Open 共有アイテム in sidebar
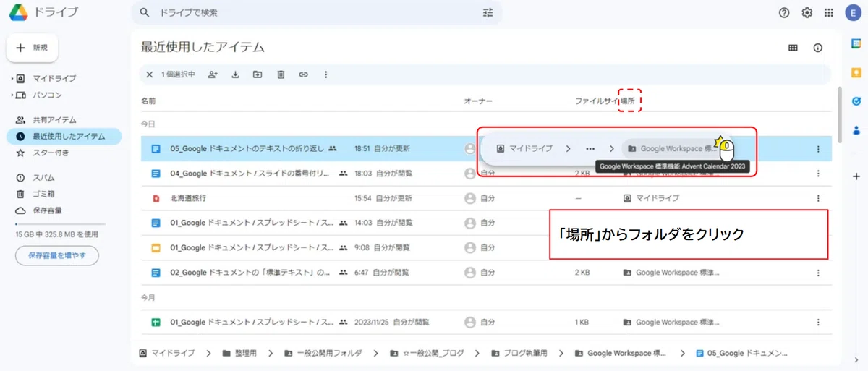The image size is (868, 371). click(x=54, y=120)
